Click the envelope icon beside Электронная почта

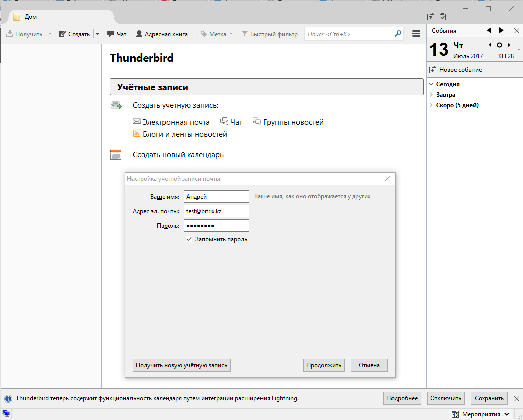tap(137, 121)
